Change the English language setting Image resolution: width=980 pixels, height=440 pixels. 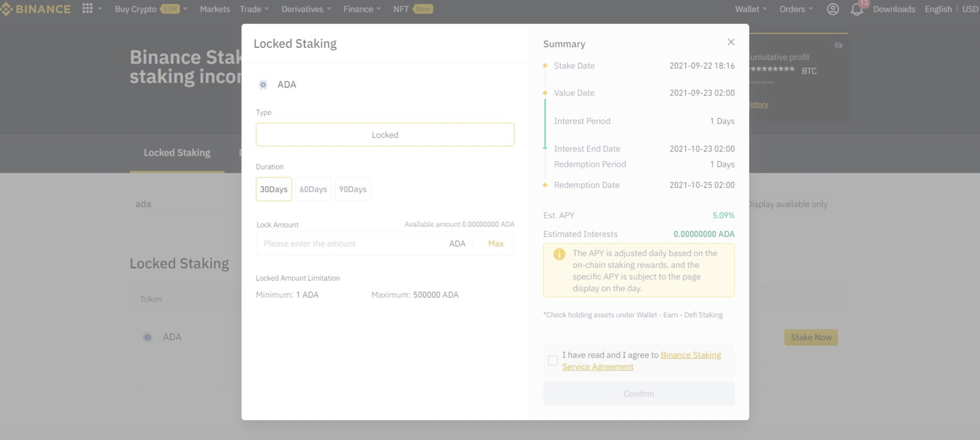click(x=939, y=9)
